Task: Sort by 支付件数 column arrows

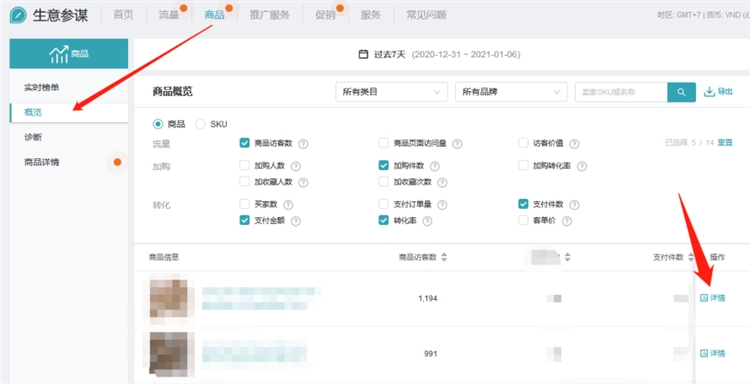Action: 690,257
